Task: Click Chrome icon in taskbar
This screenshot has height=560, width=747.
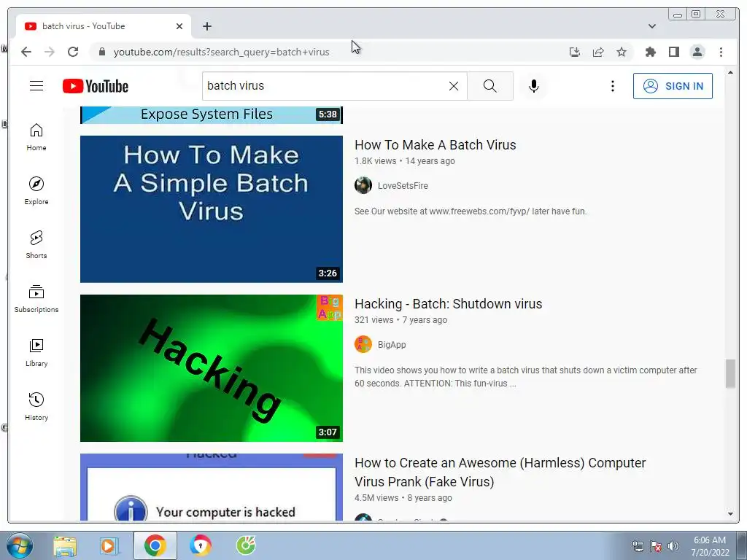Action: (x=155, y=545)
